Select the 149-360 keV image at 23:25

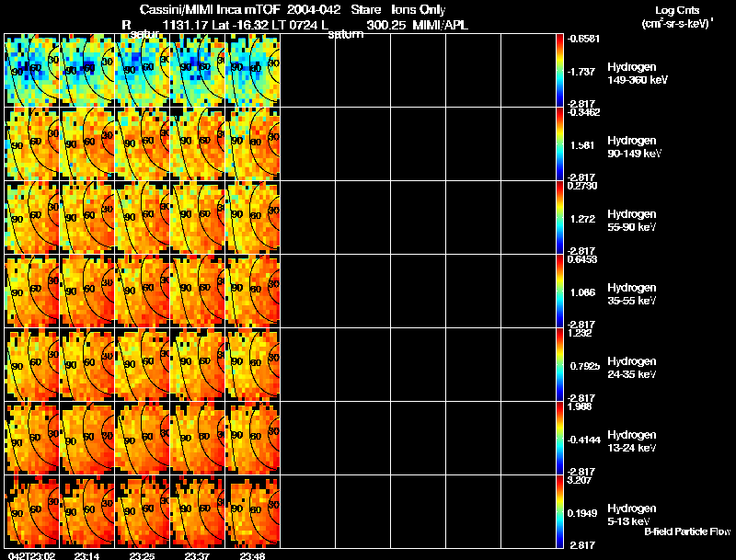tap(143, 71)
